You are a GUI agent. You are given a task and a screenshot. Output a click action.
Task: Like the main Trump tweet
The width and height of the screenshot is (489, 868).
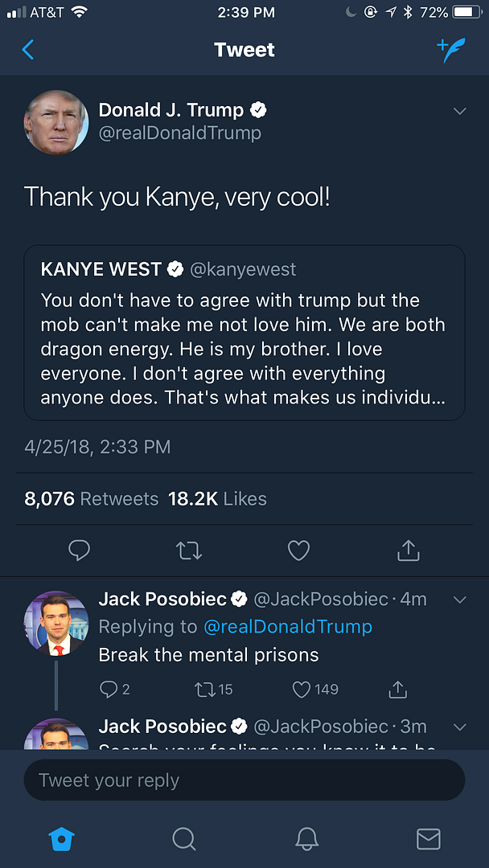point(299,551)
